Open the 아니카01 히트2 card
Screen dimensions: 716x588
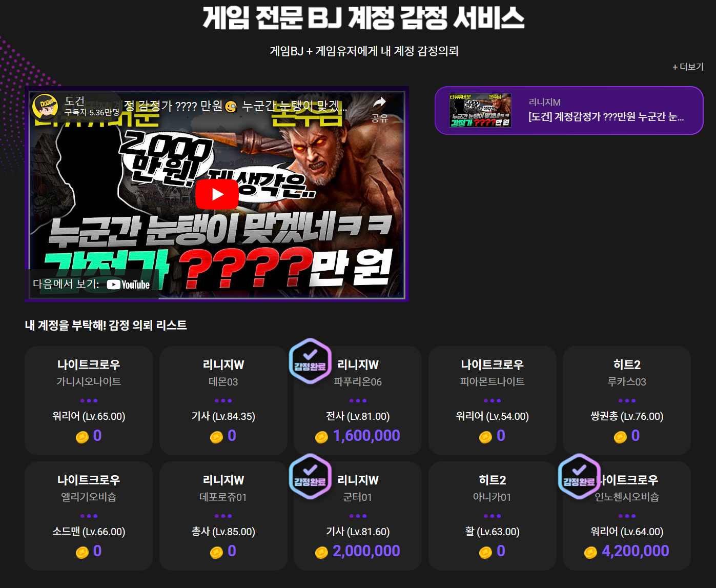point(493,516)
